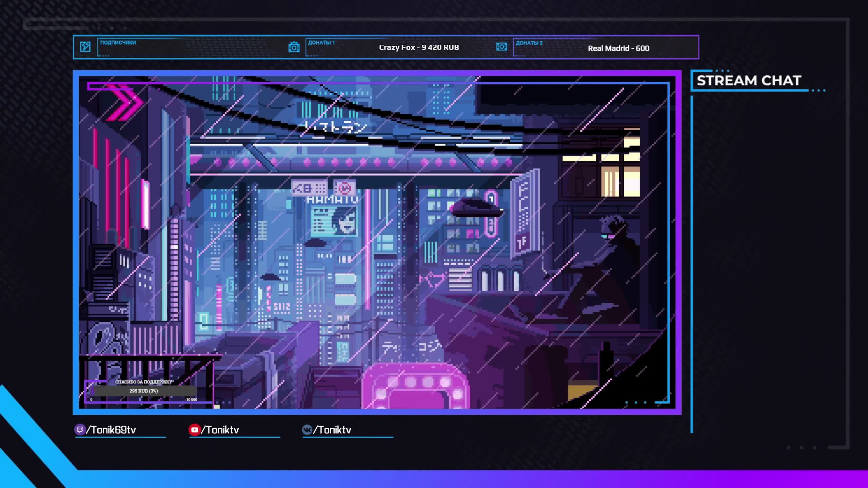Viewport: 868px width, 488px height.
Task: Open the YouTube /Toniktv link
Action: tap(220, 430)
